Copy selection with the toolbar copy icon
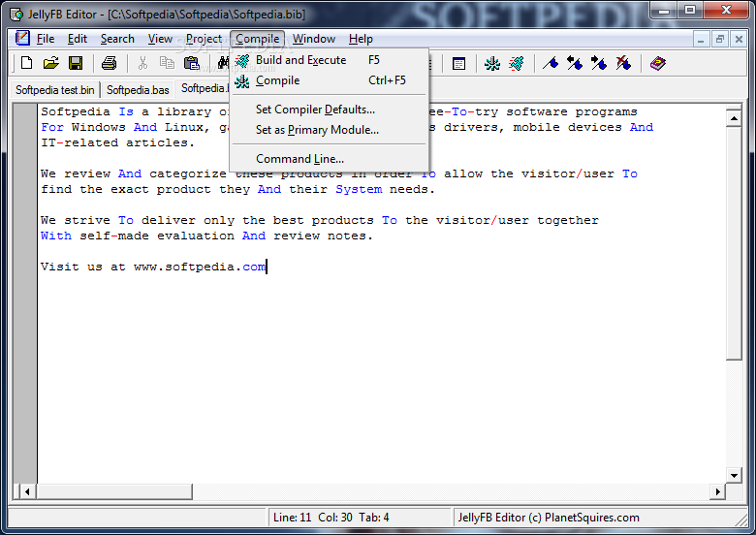Screen dimensions: 756x535 pyautogui.click(x=167, y=63)
